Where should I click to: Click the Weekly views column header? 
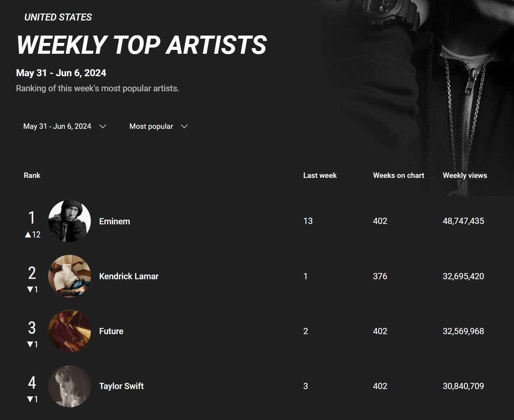click(465, 175)
